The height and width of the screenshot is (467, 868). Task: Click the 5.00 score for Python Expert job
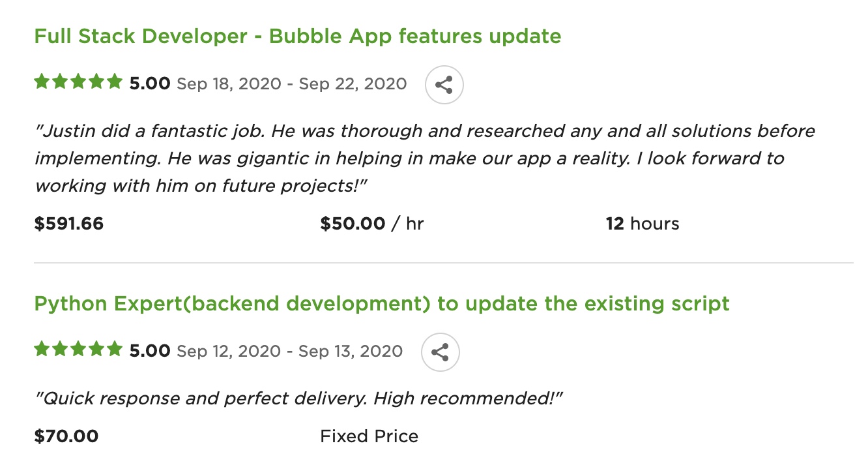click(x=150, y=352)
